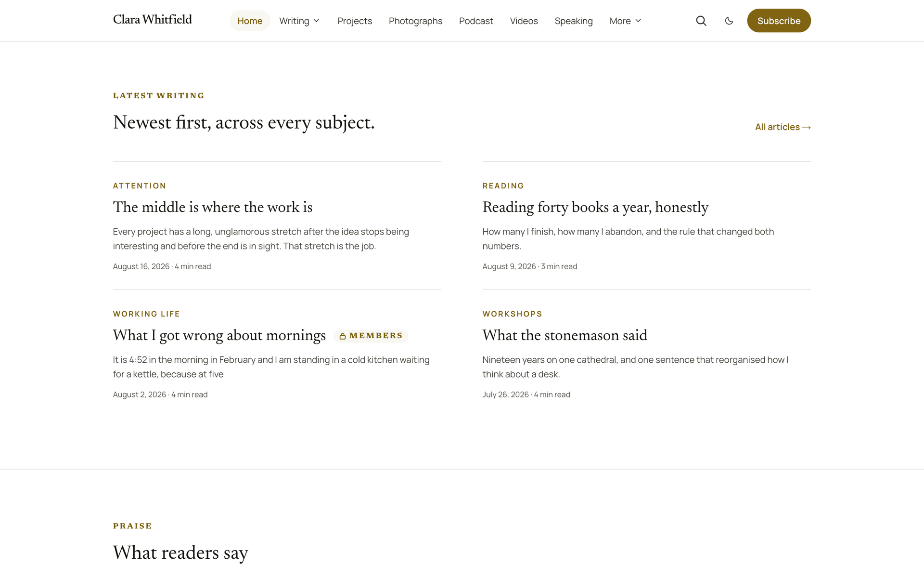Click the excerpt starting It is 4:52 in the morning

[271, 367]
